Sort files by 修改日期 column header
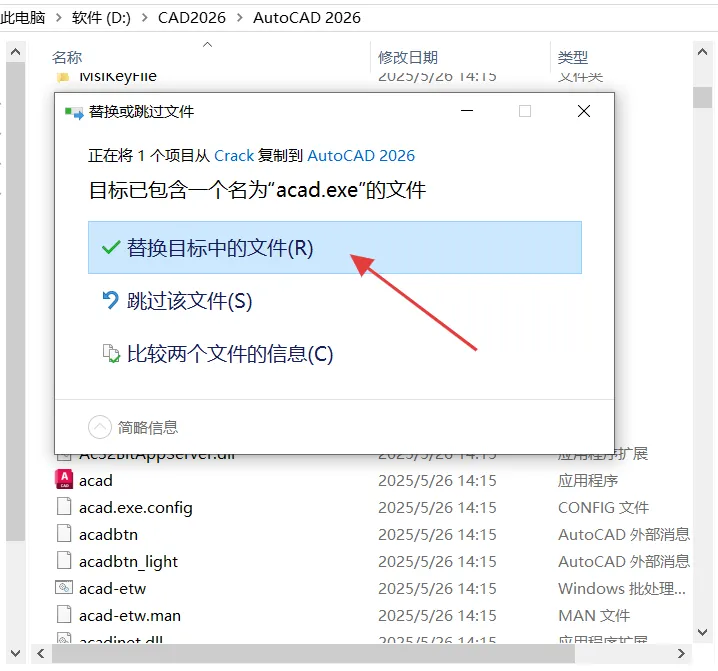 (408, 58)
